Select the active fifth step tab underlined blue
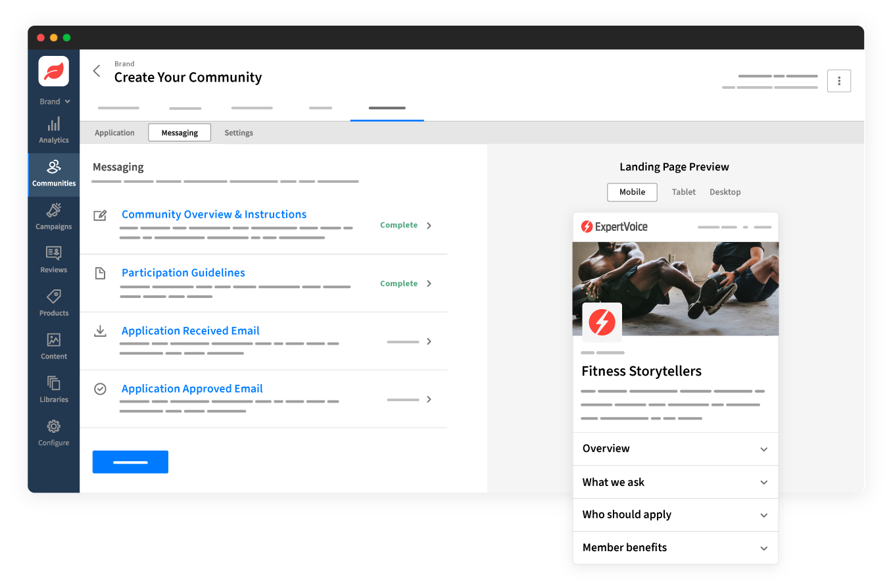Image resolution: width=893 pixels, height=588 pixels. [387, 108]
